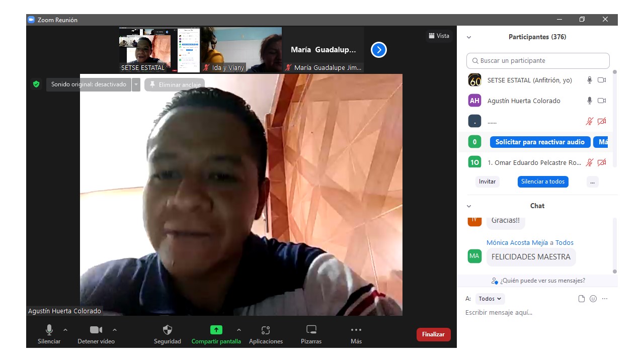Click Silenciar a todos button
The width and height of the screenshot is (644, 362).
[543, 182]
